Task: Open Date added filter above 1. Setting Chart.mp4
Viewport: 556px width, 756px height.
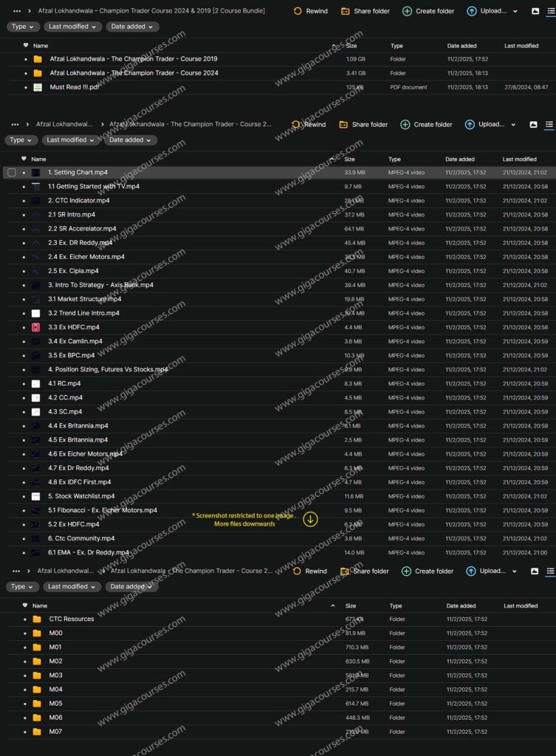Action: [130, 140]
